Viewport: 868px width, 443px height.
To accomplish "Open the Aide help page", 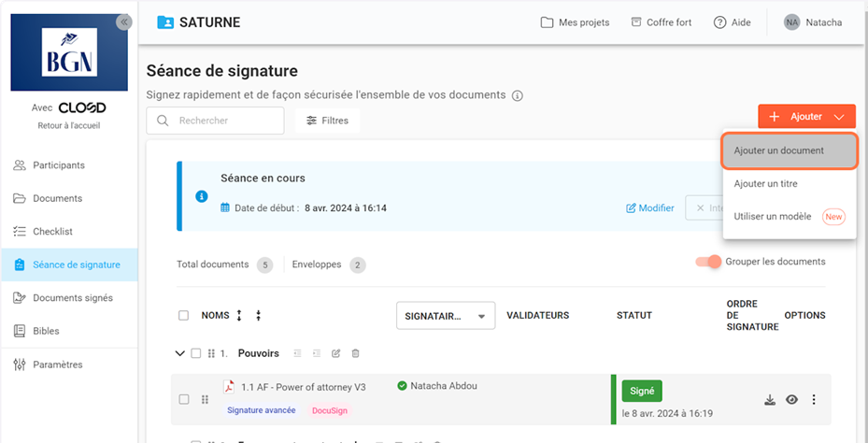I will (x=732, y=22).
